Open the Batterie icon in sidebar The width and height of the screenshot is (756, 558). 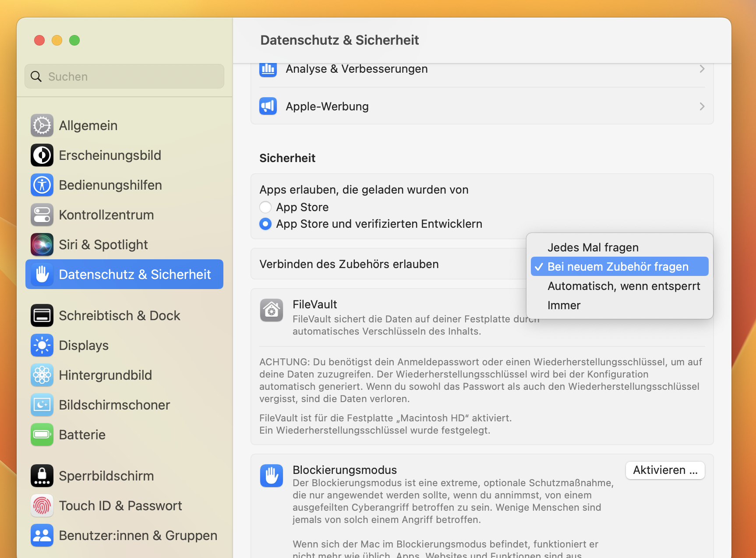42,435
